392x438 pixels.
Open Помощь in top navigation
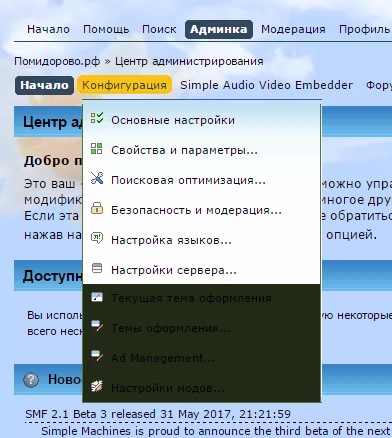point(106,29)
